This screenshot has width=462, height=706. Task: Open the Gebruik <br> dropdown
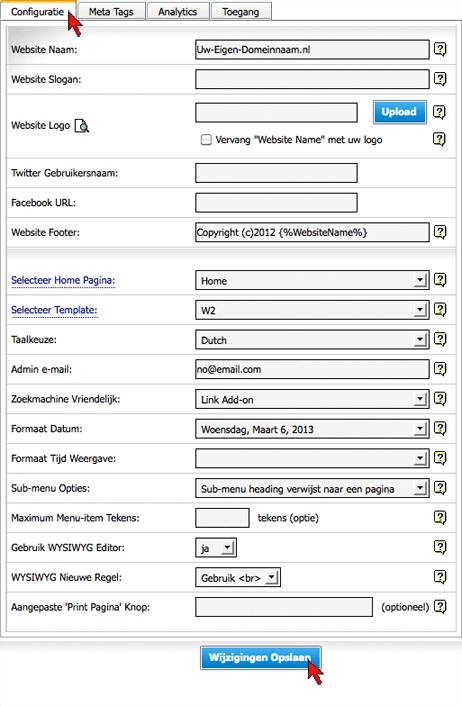(x=238, y=577)
